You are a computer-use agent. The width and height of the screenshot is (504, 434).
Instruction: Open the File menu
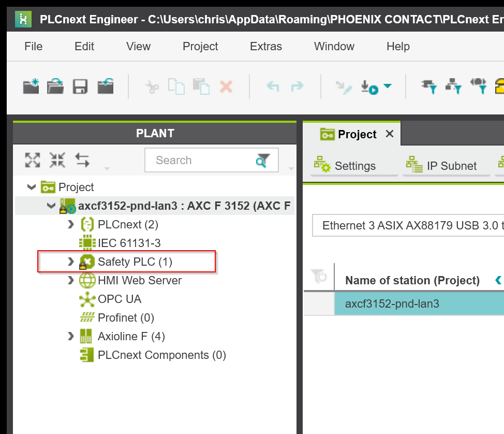pos(34,46)
